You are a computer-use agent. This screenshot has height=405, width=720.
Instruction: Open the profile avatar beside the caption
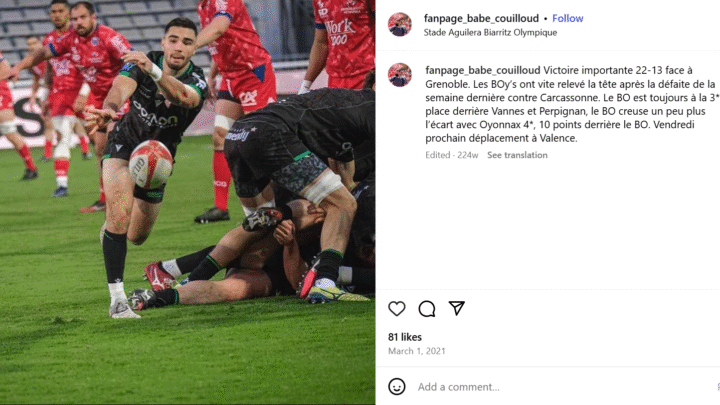pyautogui.click(x=399, y=75)
